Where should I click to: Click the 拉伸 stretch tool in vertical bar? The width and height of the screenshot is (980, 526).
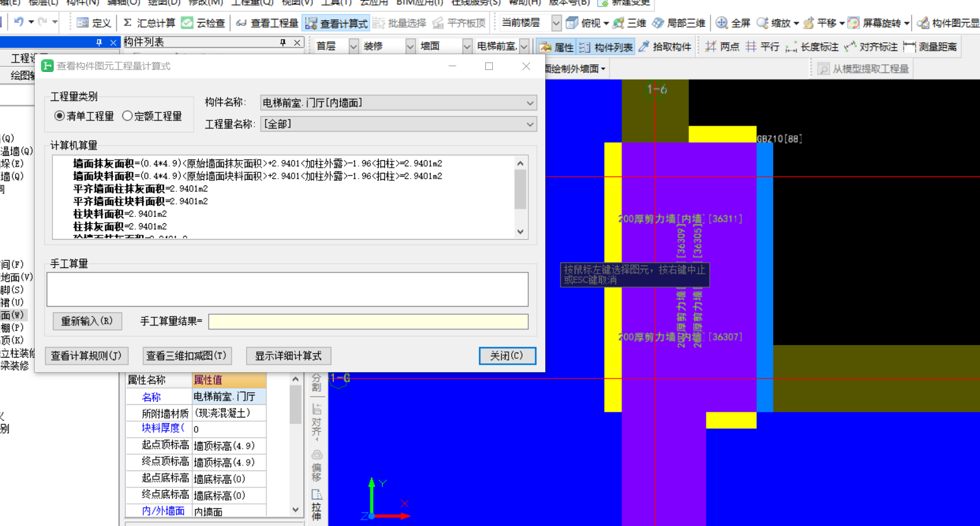click(x=316, y=505)
